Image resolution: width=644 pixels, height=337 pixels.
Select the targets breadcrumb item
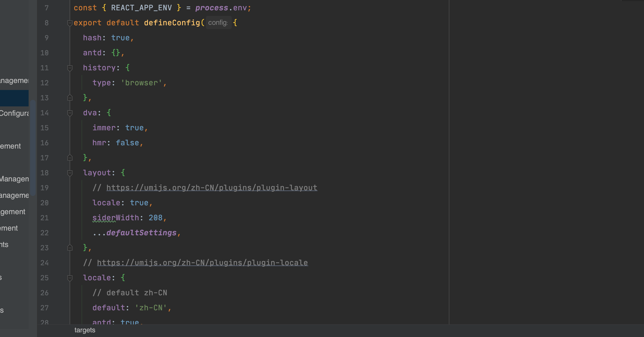(85, 330)
